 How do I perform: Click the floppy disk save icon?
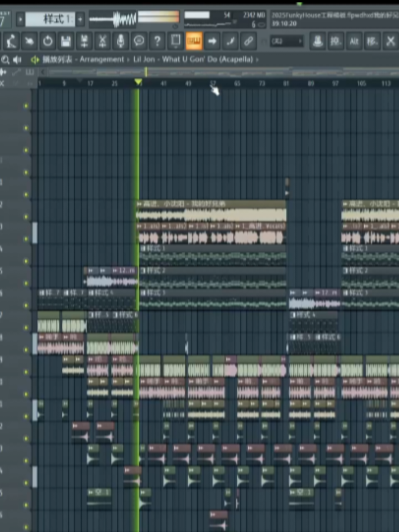[x=66, y=41]
